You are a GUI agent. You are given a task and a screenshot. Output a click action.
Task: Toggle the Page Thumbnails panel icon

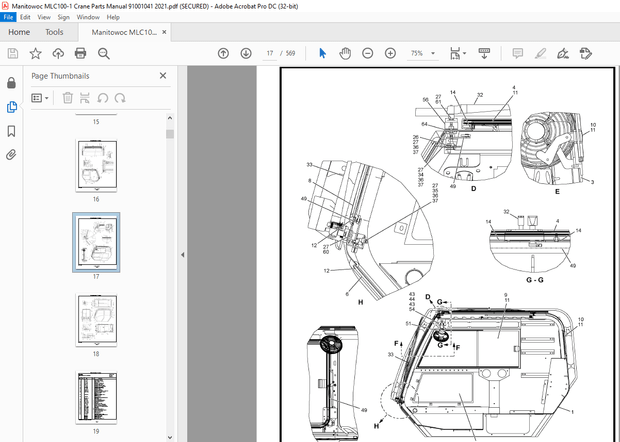11,107
